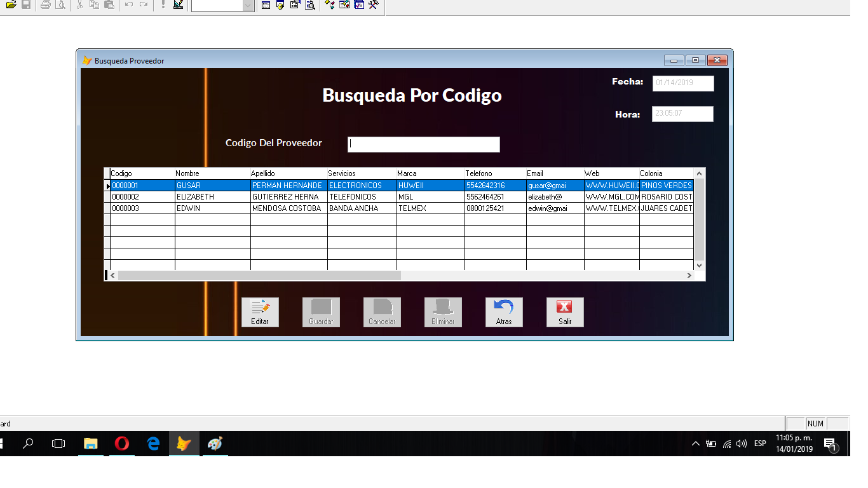Click the Marca column header
868x488 pixels.
pos(430,173)
